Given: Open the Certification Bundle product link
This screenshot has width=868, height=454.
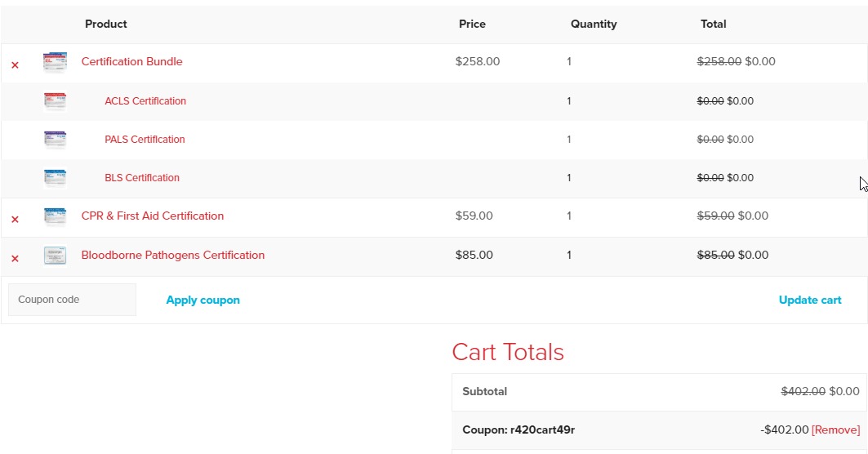Looking at the screenshot, I should tap(131, 62).
